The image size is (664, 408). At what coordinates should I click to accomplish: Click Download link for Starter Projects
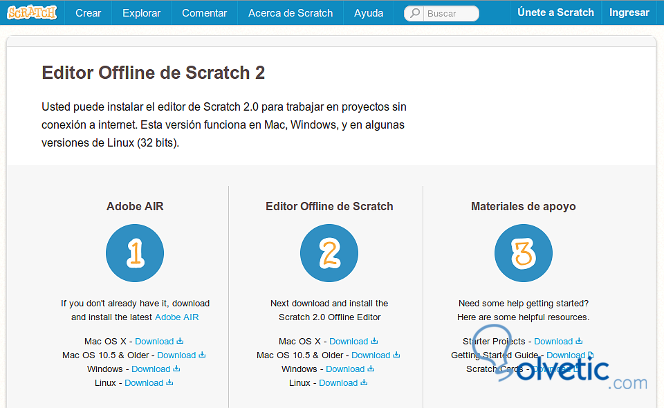pos(553,341)
